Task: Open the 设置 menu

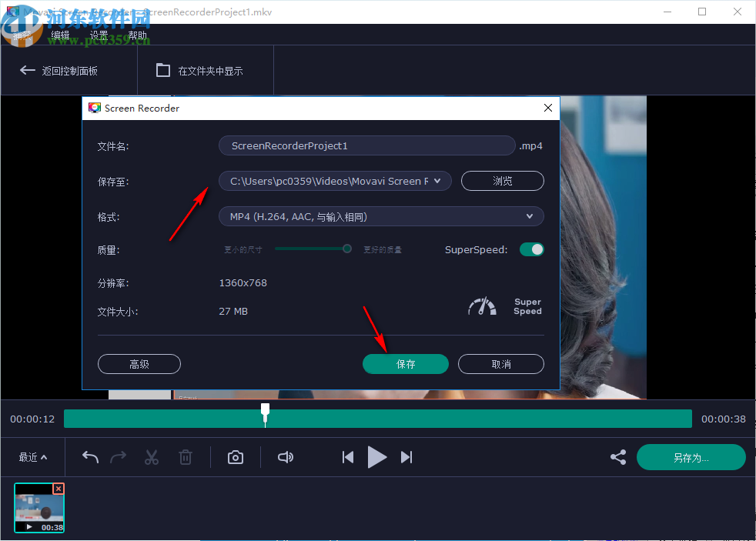Action: [x=99, y=34]
